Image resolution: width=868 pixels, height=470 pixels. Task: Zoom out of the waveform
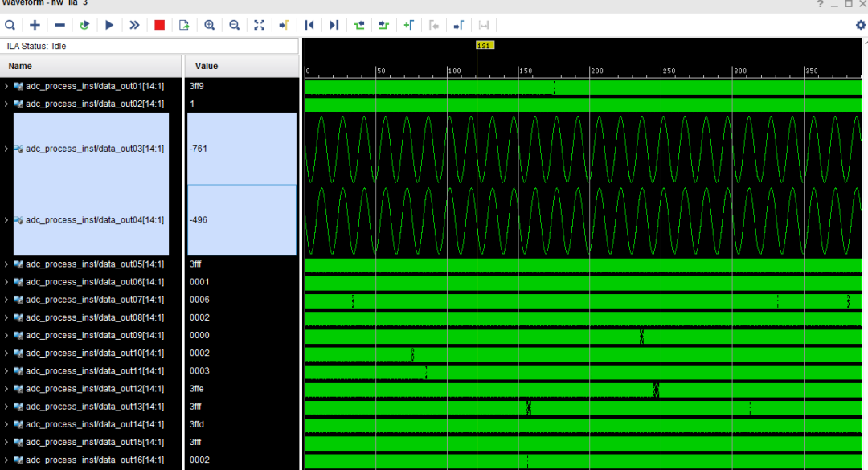click(x=234, y=25)
